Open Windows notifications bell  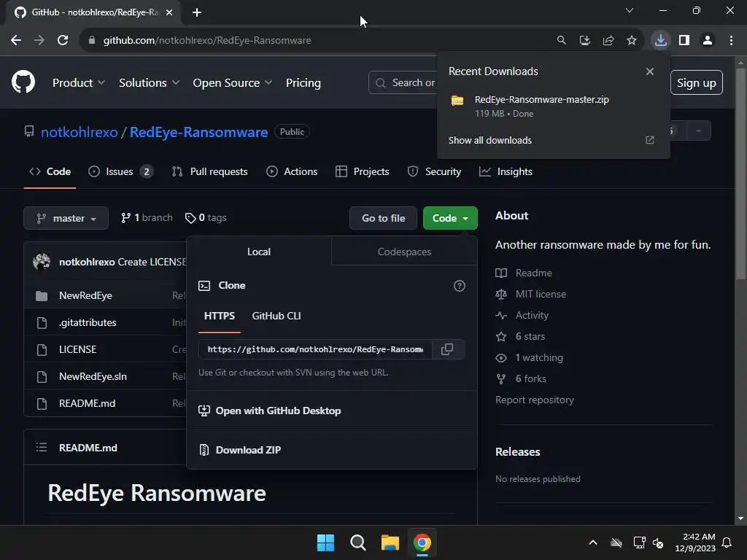(x=727, y=542)
